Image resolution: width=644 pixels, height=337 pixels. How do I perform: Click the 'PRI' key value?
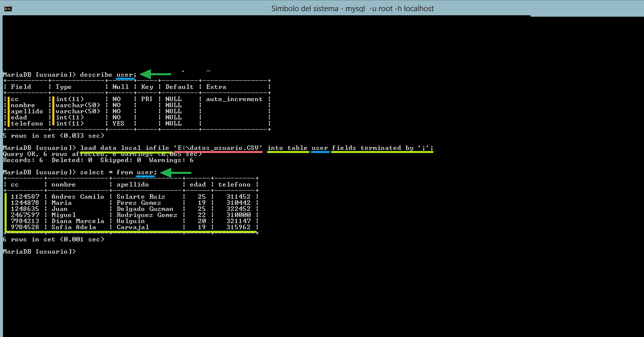(146, 99)
